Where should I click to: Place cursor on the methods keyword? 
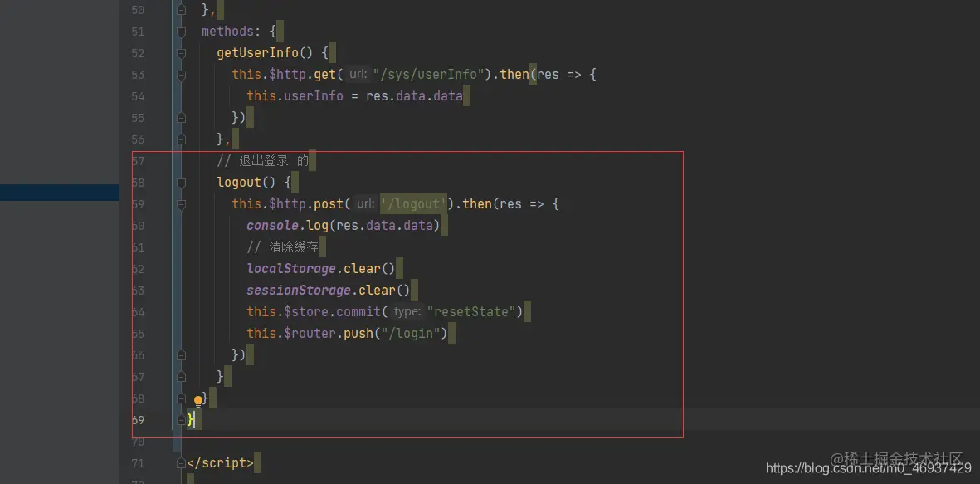tap(227, 32)
